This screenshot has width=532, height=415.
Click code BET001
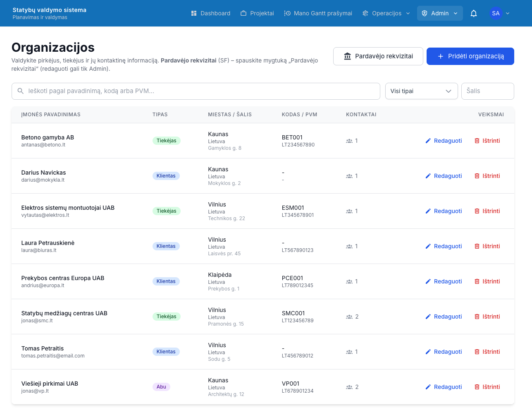[292, 137]
